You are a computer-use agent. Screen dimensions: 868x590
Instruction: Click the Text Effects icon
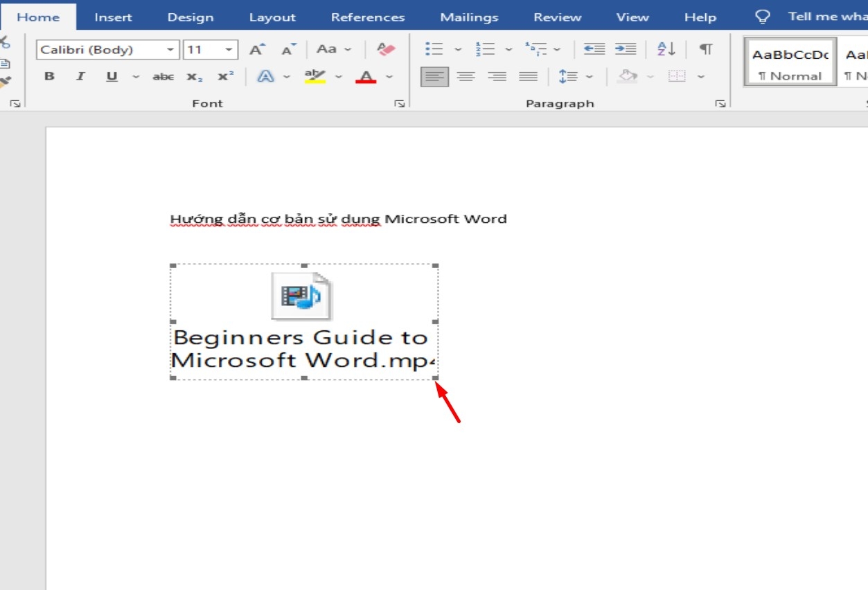265,77
